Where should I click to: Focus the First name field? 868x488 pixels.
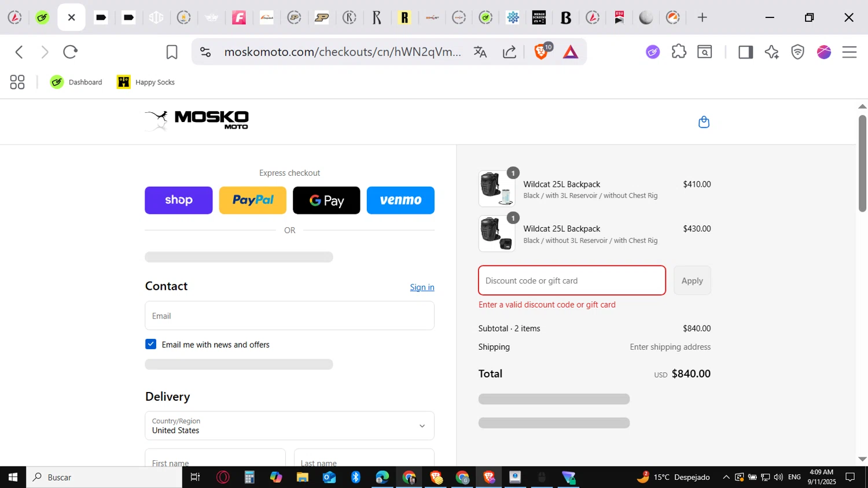(215, 457)
